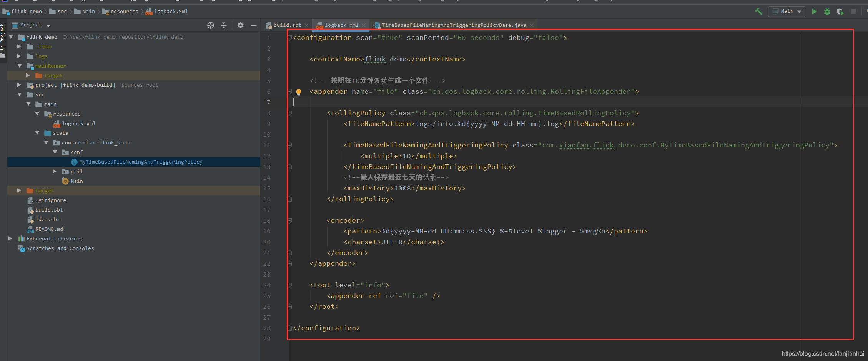The height and width of the screenshot is (361, 868).
Task: Open Project panel settings gear
Action: point(241,25)
